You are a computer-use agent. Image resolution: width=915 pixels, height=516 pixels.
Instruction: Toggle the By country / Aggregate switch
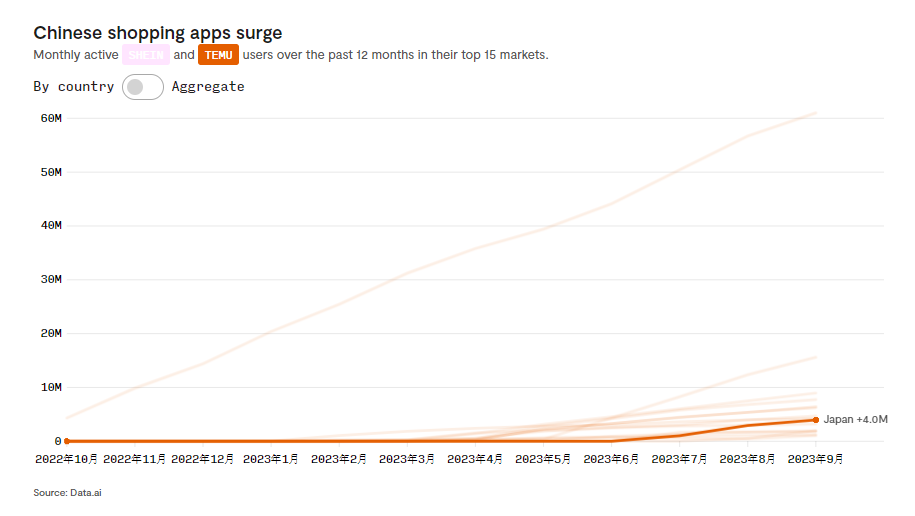click(143, 87)
